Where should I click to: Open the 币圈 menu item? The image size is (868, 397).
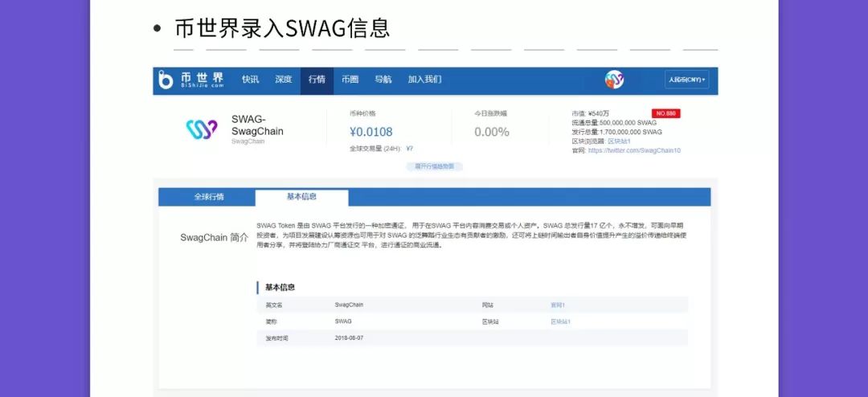click(x=350, y=80)
